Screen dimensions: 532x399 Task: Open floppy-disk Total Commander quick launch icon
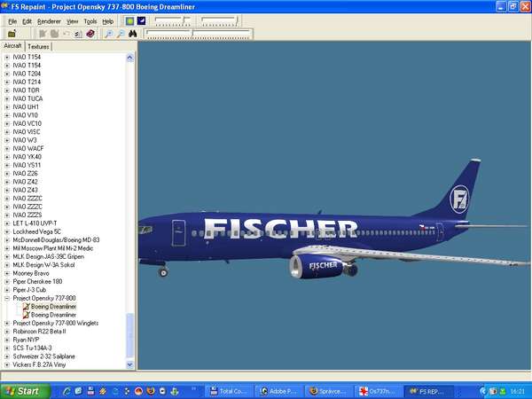click(x=90, y=391)
